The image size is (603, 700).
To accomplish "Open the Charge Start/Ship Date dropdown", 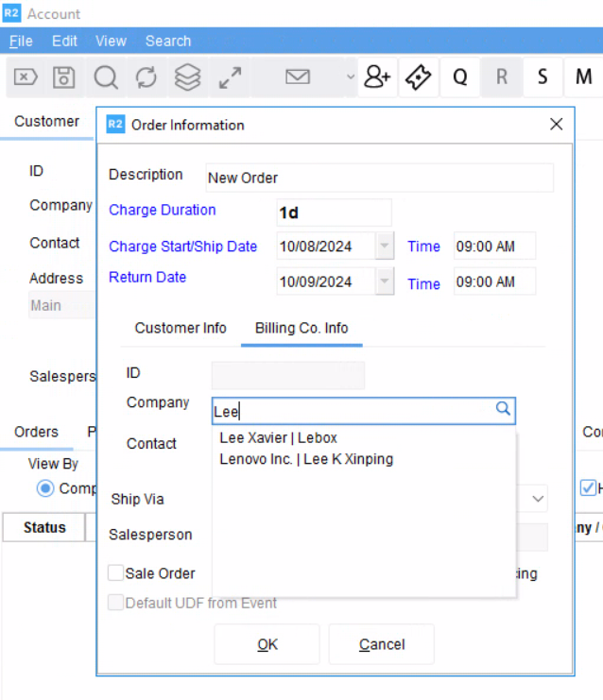I will coord(385,247).
